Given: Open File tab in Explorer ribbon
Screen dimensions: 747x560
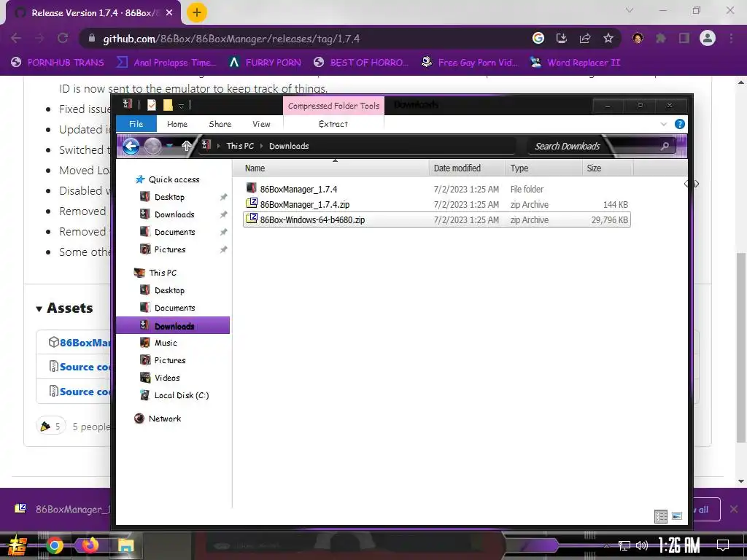Looking at the screenshot, I should [136, 124].
